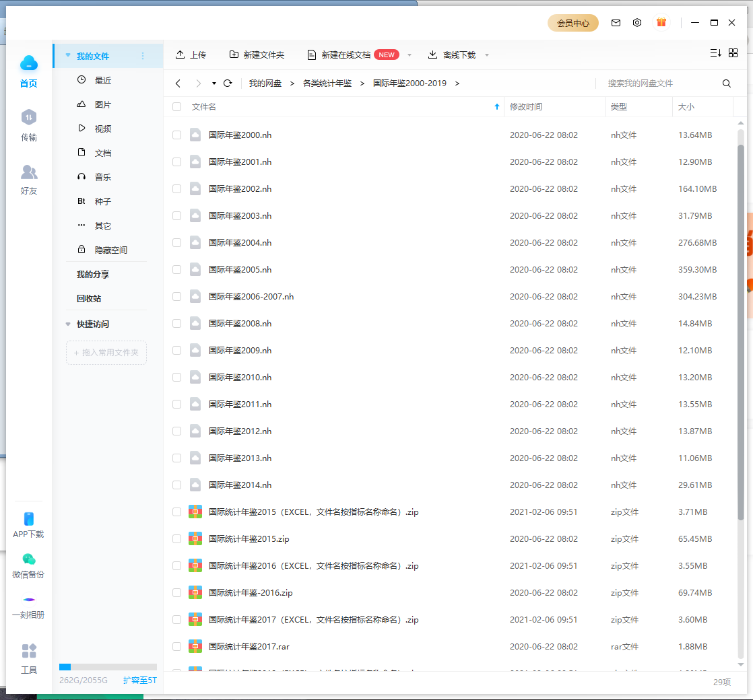Open dropdown arrow beside 新建在线文档
The height and width of the screenshot is (700, 753).
click(410, 55)
